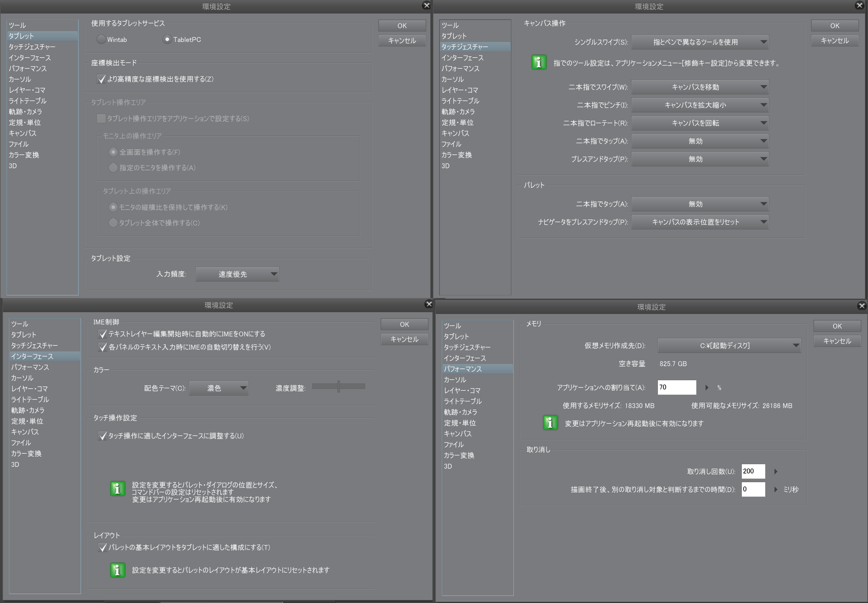
Task: Click the info icon beside memory restart notice
Action: pyautogui.click(x=550, y=423)
